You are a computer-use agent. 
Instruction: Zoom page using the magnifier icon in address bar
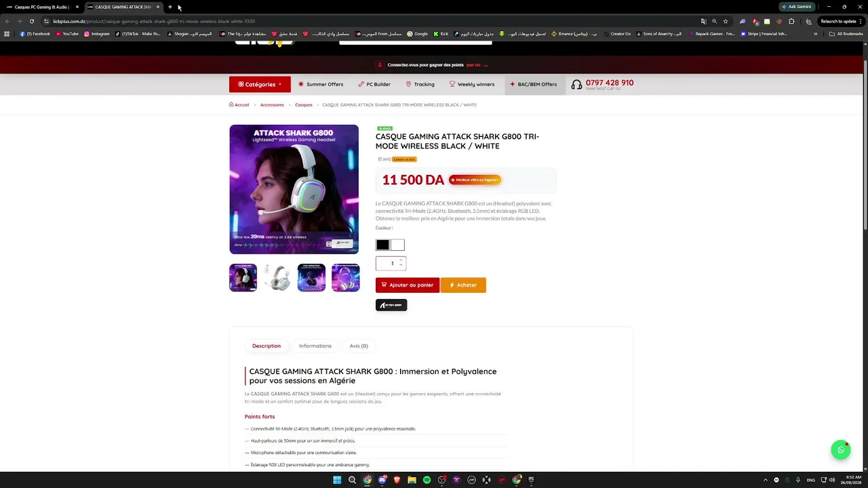pos(714,21)
